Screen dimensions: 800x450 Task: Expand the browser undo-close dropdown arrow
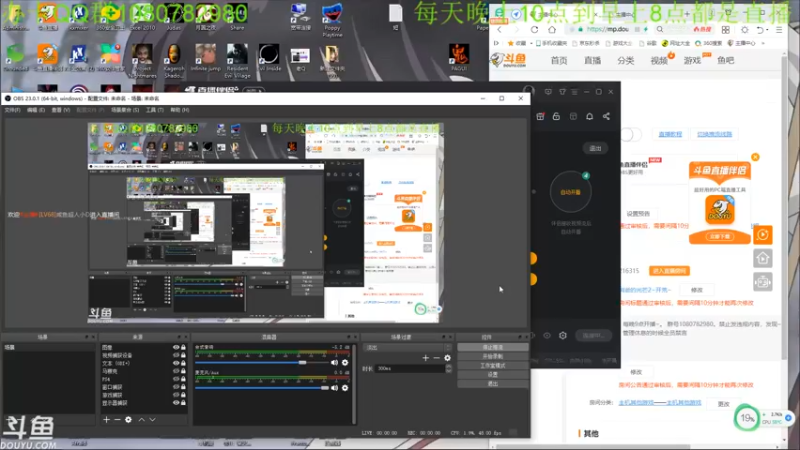click(767, 30)
